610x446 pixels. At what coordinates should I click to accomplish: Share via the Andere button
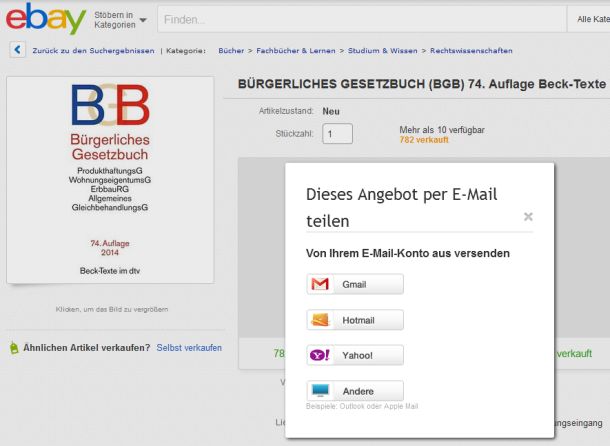pos(355,391)
